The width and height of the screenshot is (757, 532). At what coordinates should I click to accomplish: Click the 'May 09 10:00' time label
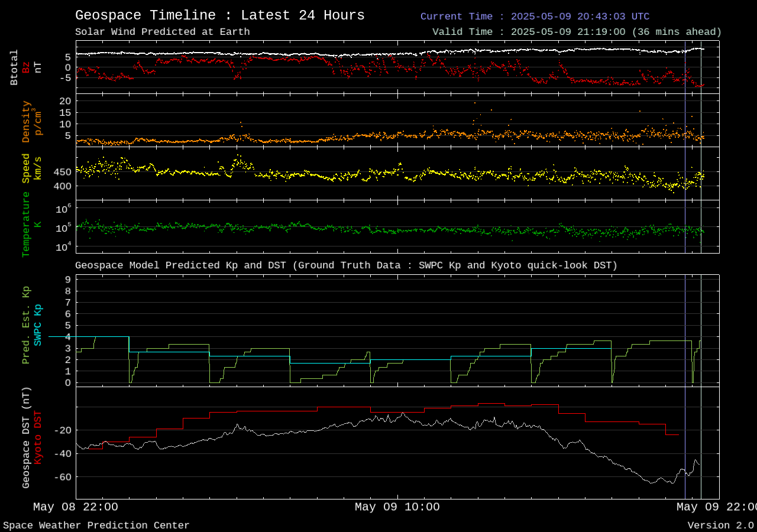click(397, 507)
